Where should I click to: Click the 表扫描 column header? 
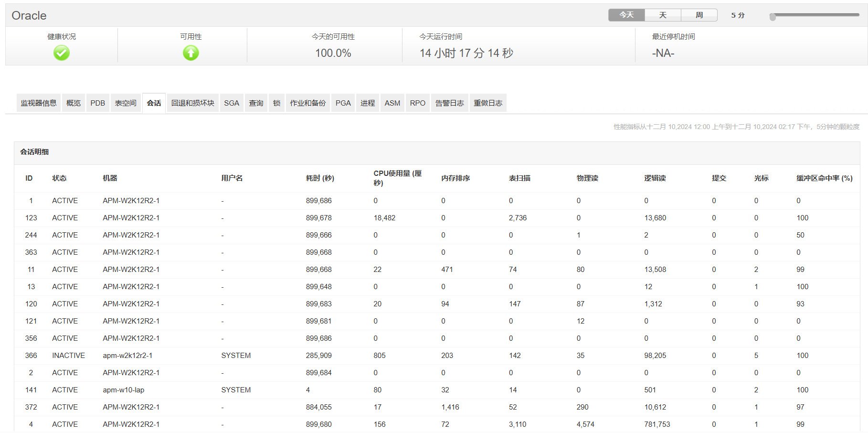click(519, 178)
